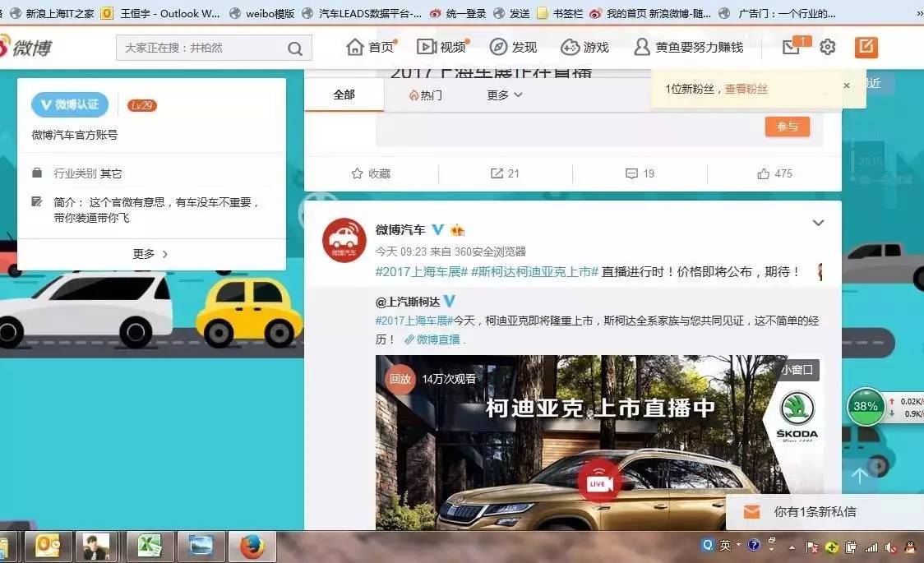Close the new fans notification
This screenshot has height=563, width=924.
click(847, 85)
